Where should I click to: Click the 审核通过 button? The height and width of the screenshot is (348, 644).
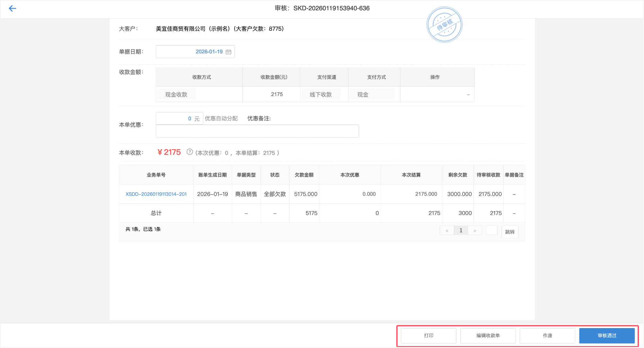pos(607,335)
